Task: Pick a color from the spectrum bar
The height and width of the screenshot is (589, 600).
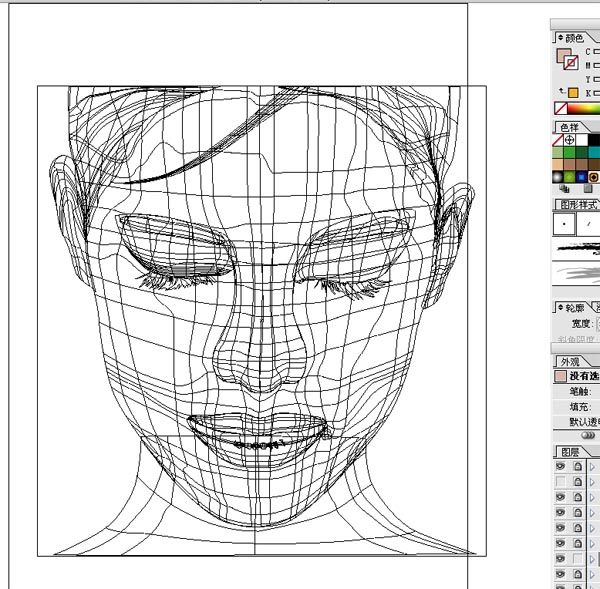Action: [584, 108]
